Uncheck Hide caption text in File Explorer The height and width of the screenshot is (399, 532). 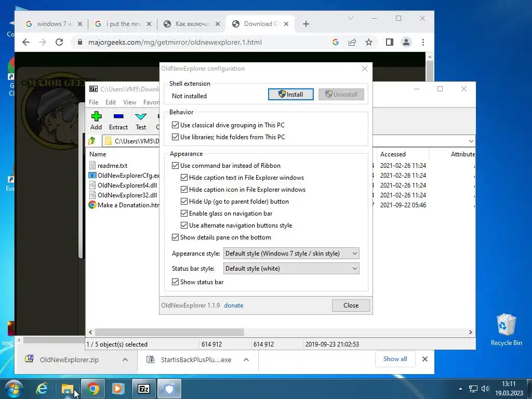(x=184, y=178)
